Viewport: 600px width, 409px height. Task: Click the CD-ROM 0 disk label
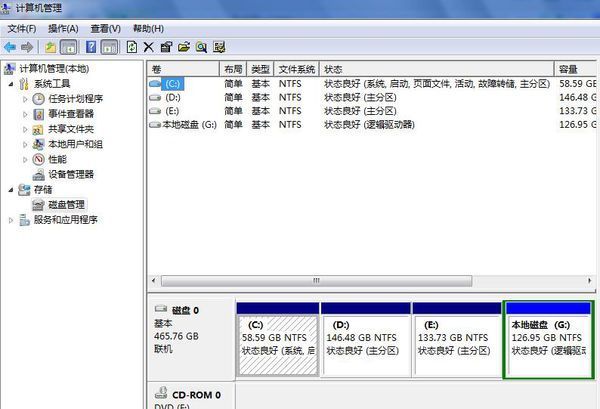[x=196, y=395]
